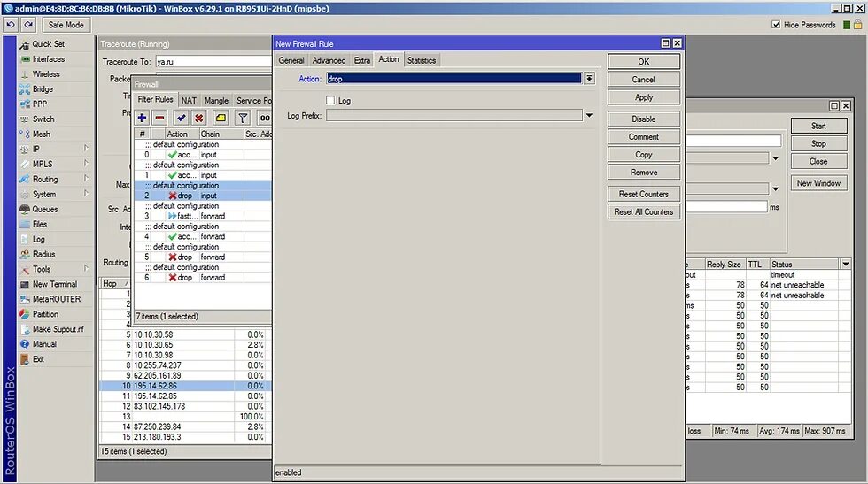
Task: Click the Mesh icon in the sidebar
Action: [x=25, y=134]
